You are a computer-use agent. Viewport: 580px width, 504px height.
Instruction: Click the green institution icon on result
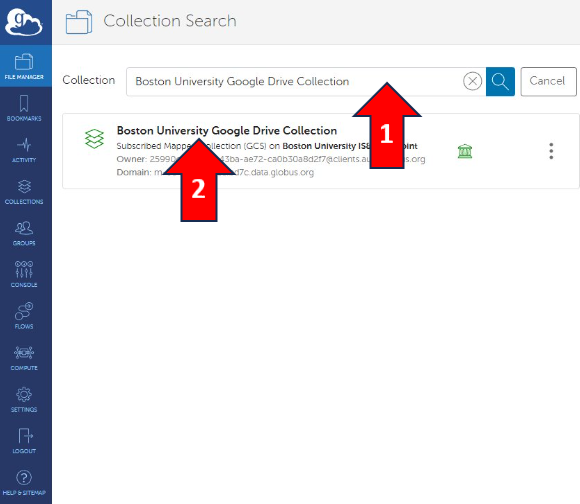pyautogui.click(x=465, y=151)
